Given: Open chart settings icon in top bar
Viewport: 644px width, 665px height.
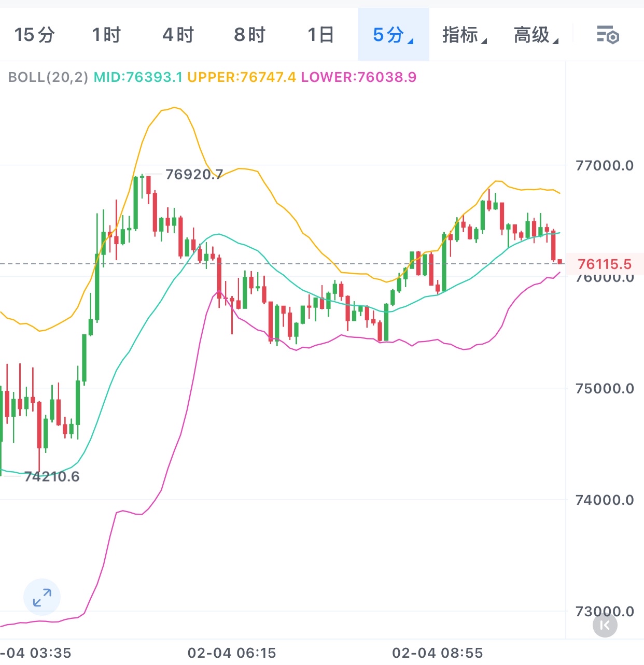Looking at the screenshot, I should (x=608, y=35).
